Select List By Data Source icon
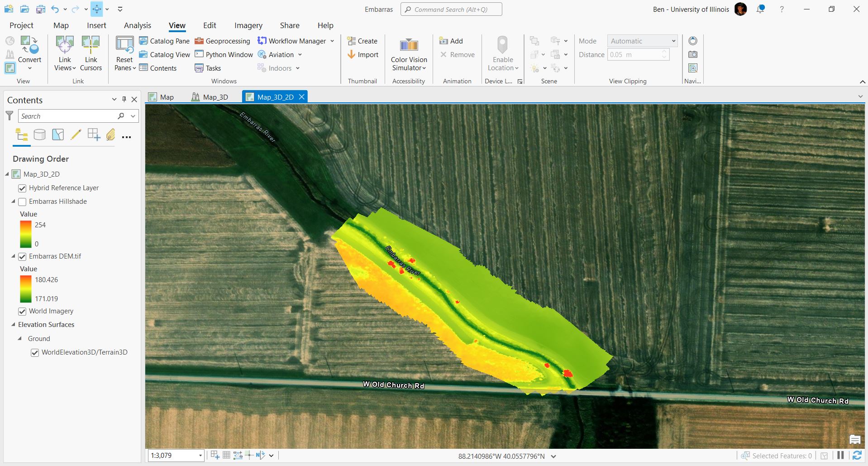Viewport: 868px width, 466px height. coord(40,135)
